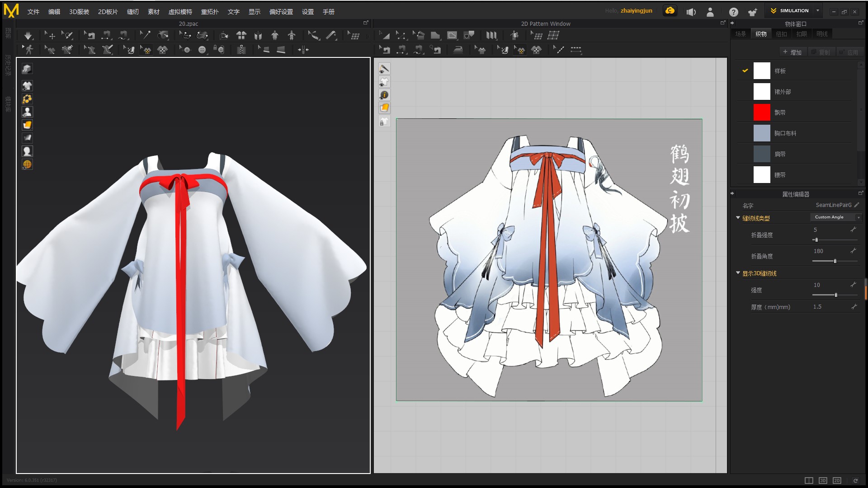Select the red 飘带 fabric swatch
This screenshot has height=488, width=868.
point(761,113)
